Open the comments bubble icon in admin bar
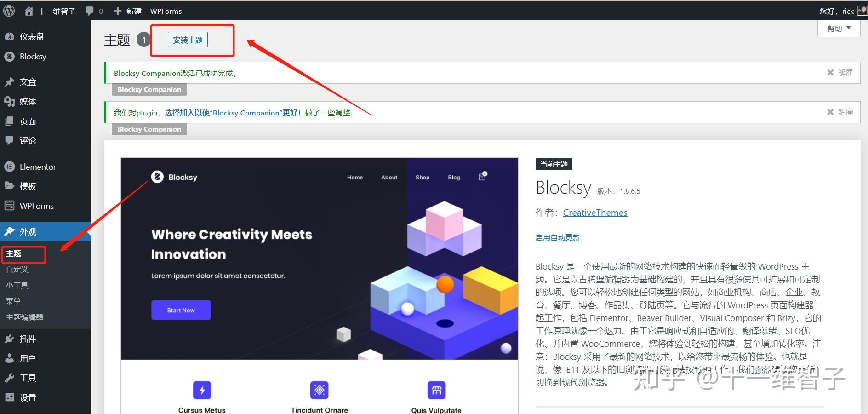 coord(90,11)
